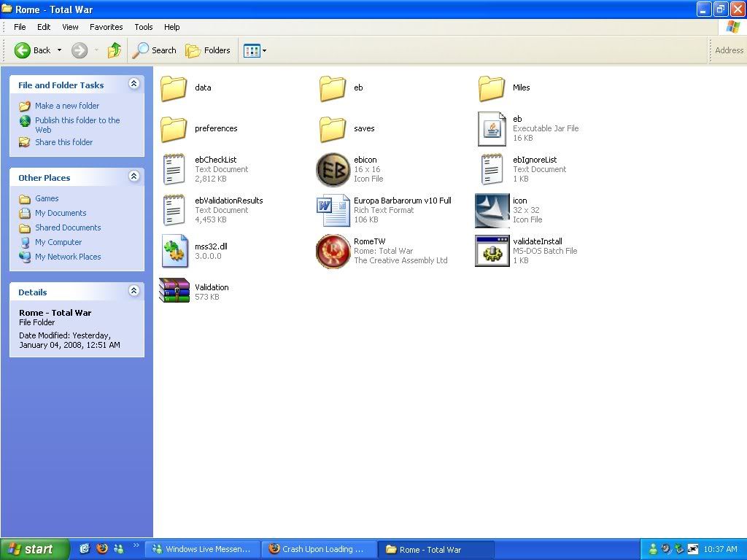
Task: Click the Miles folder name text
Action: click(521, 87)
